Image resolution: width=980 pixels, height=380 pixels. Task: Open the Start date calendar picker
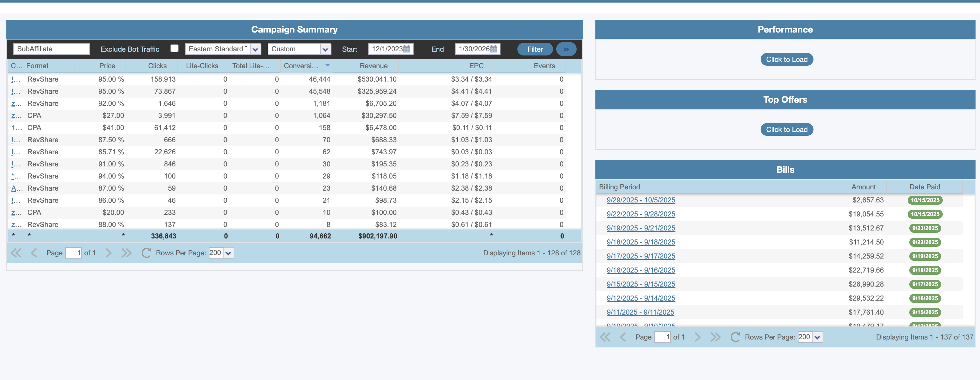click(x=407, y=49)
